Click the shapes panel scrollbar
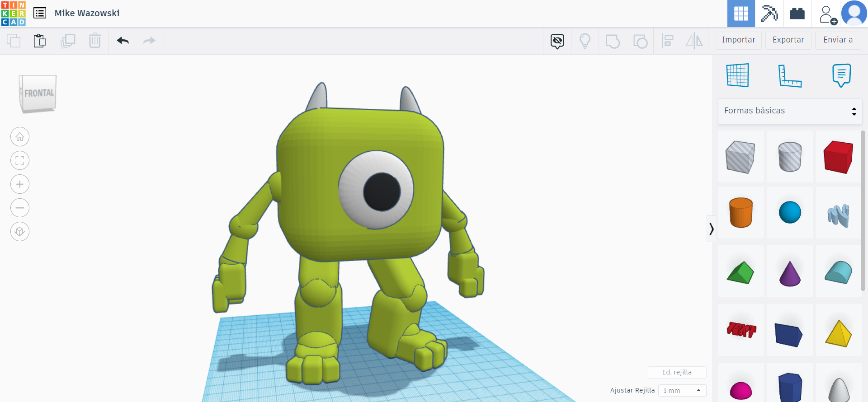Viewport: 868px width, 402px height. click(863, 210)
